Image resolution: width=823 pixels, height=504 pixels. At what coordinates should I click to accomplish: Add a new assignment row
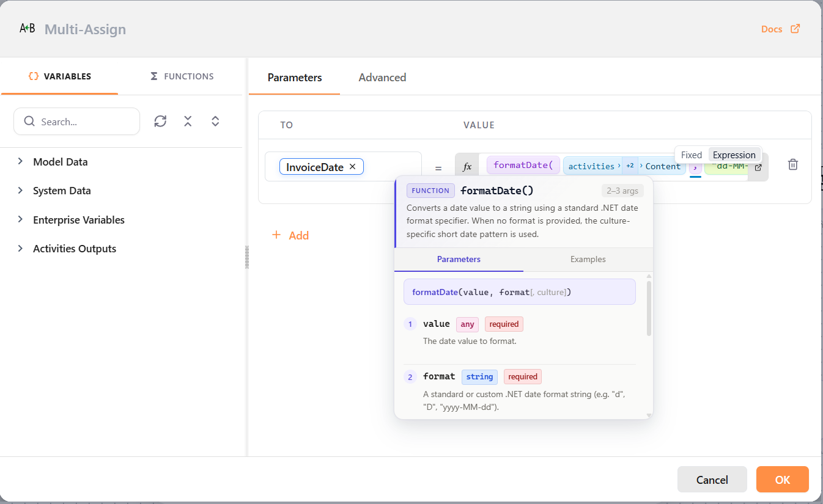pyautogui.click(x=290, y=235)
